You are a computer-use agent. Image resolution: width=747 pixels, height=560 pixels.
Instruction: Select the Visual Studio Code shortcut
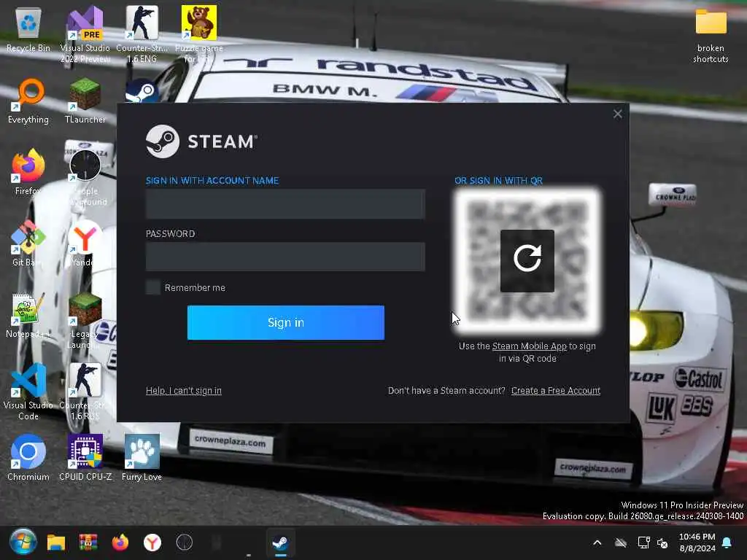[28, 392]
